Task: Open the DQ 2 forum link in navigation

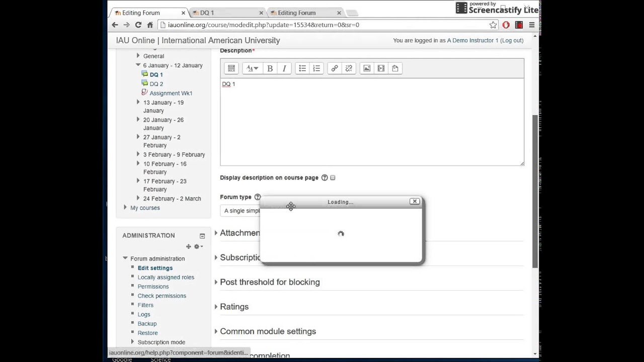Action: click(x=156, y=84)
